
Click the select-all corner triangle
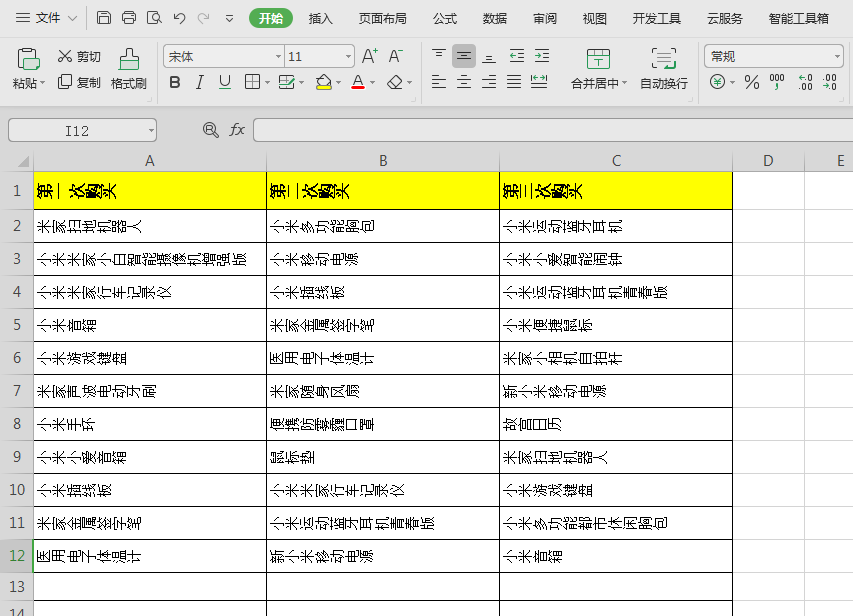[x=23, y=162]
